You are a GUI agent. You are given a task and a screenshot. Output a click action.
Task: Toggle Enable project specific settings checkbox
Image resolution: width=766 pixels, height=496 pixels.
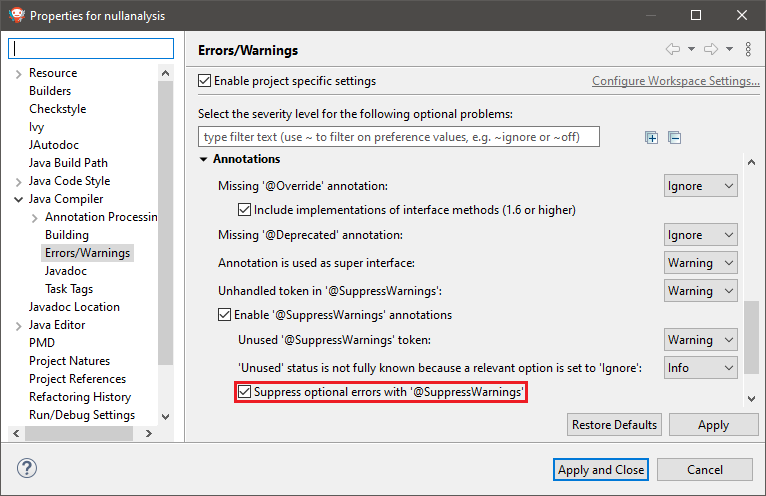point(204,81)
